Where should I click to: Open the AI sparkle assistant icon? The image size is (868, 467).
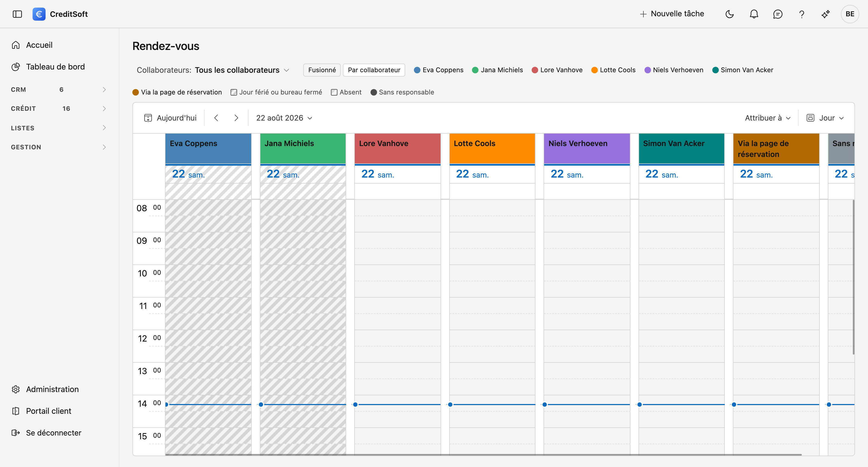825,14
